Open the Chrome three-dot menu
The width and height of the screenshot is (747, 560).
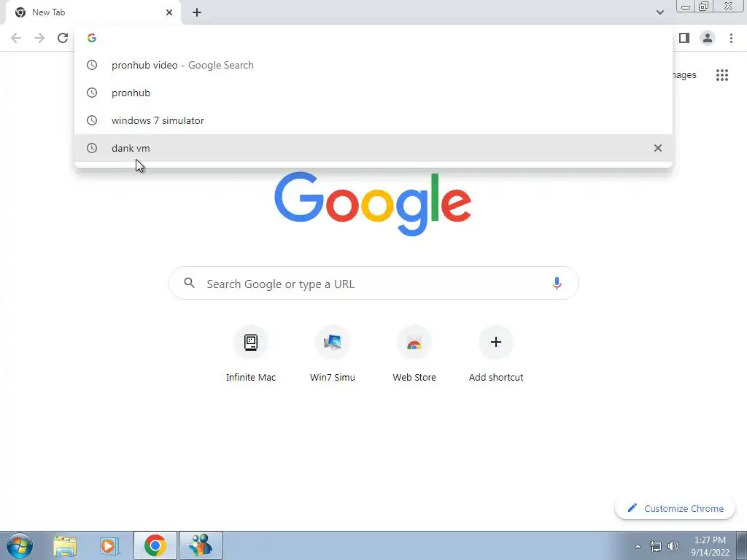click(x=731, y=38)
